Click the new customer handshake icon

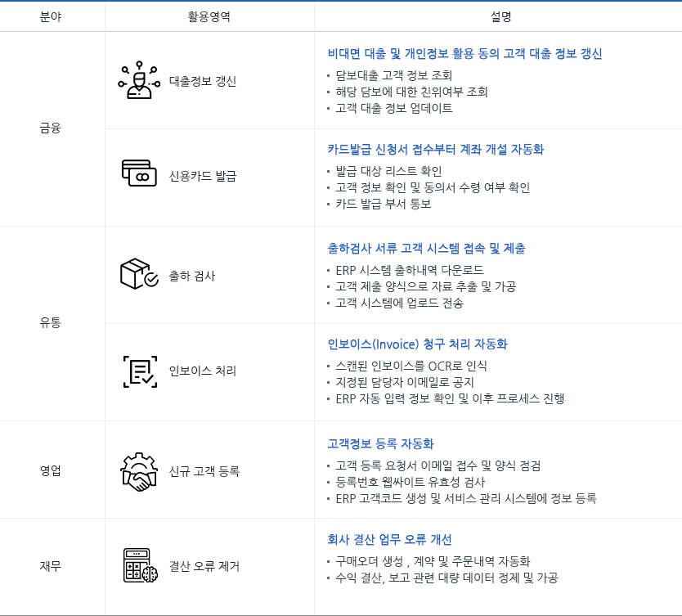pyautogui.click(x=139, y=470)
